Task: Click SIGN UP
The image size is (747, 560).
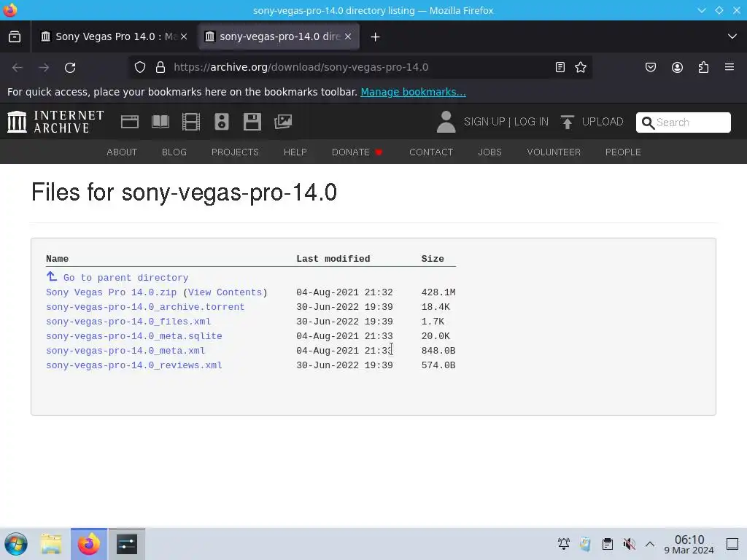Action: [484, 122]
